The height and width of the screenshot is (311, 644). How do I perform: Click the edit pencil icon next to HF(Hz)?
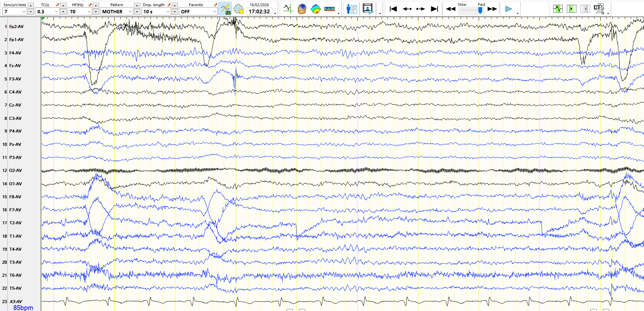tap(90, 5)
